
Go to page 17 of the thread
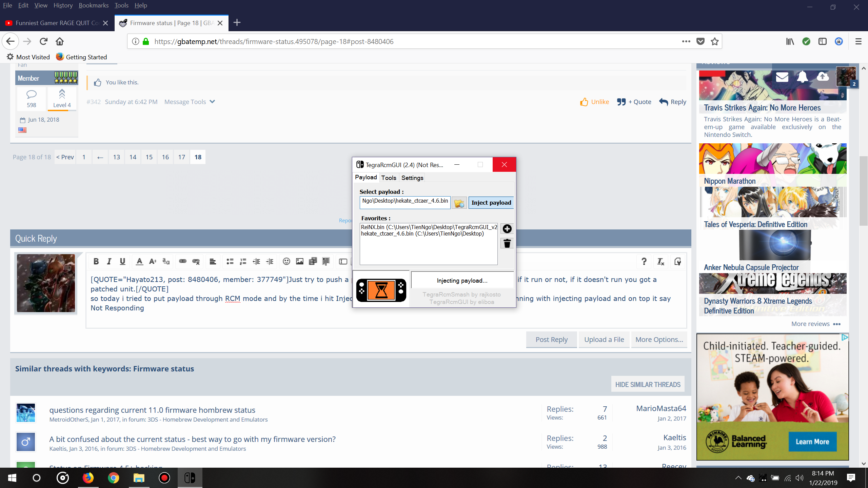point(182,157)
